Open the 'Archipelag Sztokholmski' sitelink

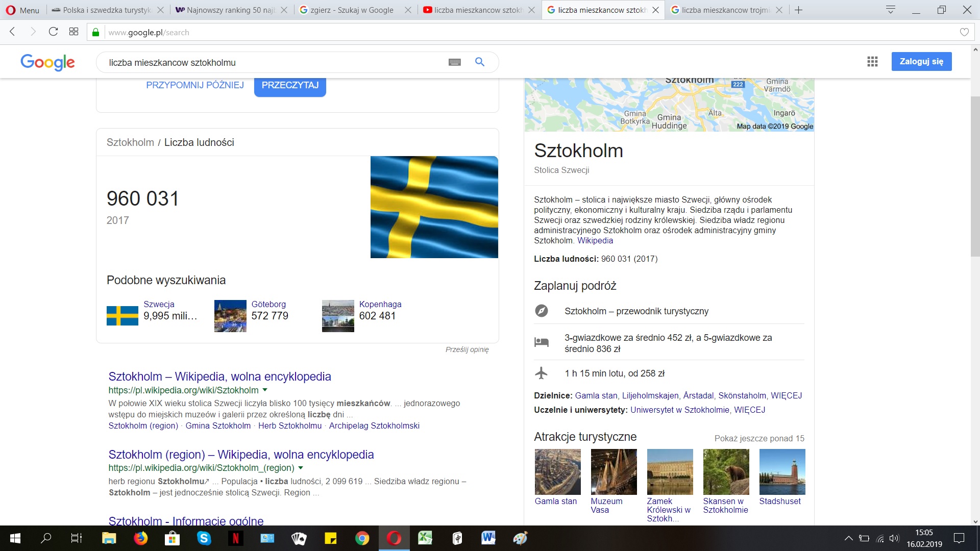point(374,426)
